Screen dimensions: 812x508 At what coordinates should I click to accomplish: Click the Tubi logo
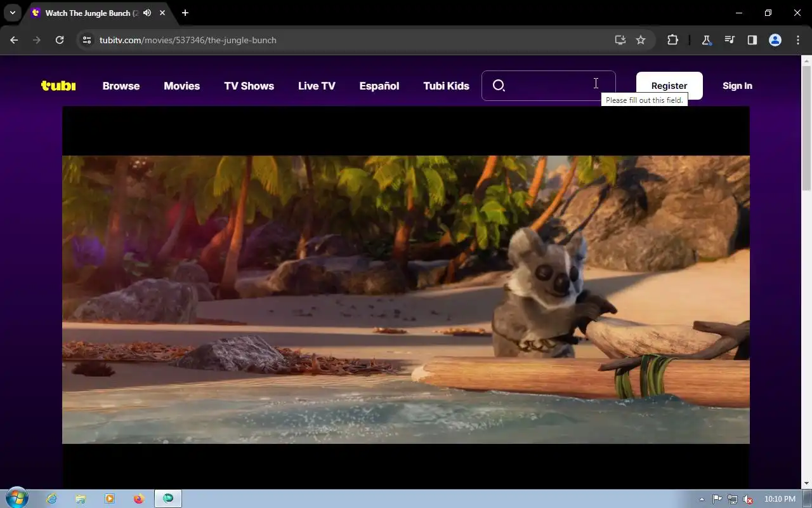click(x=58, y=86)
